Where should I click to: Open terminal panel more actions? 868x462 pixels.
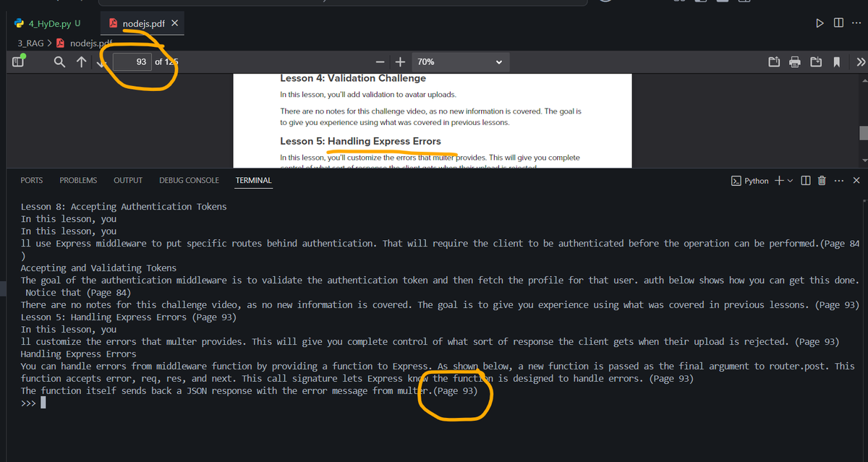pyautogui.click(x=839, y=180)
